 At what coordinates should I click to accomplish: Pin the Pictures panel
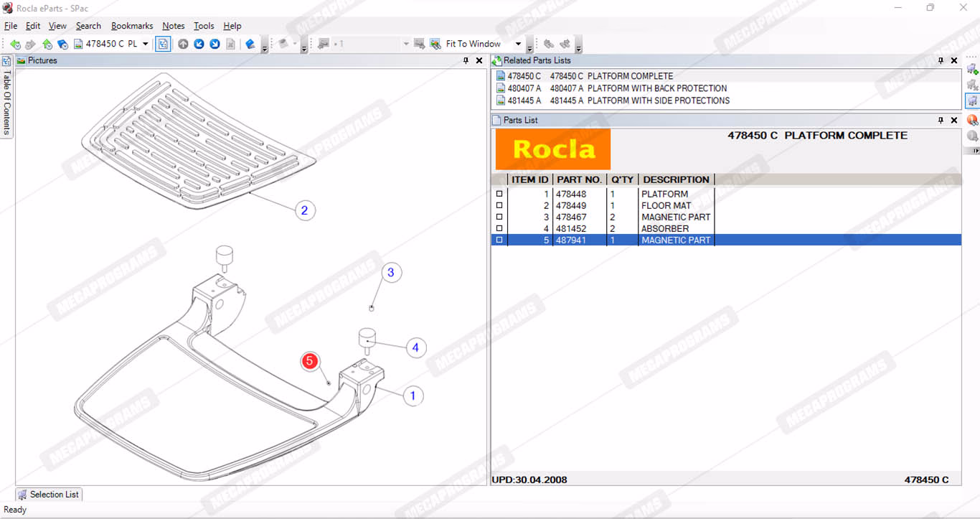click(x=466, y=61)
